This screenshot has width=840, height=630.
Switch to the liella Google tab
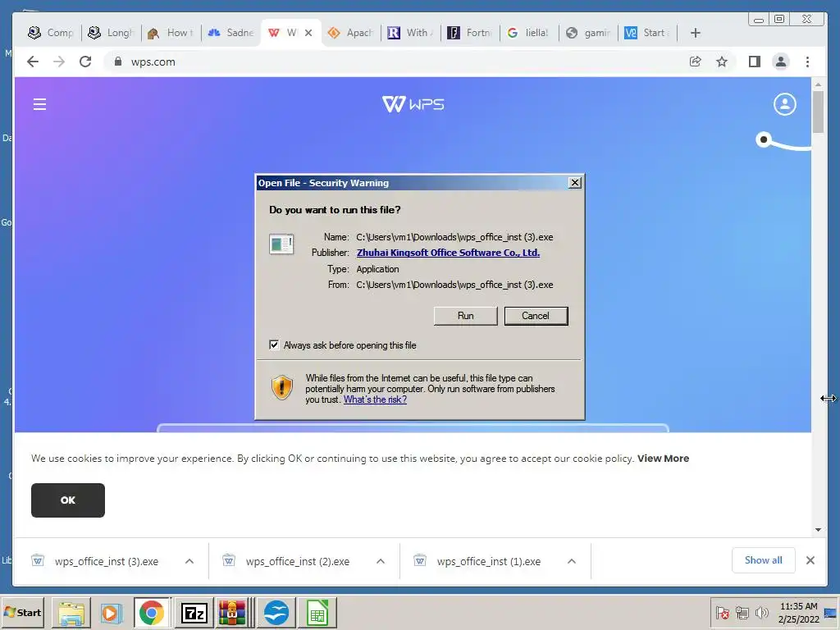pyautogui.click(x=528, y=33)
